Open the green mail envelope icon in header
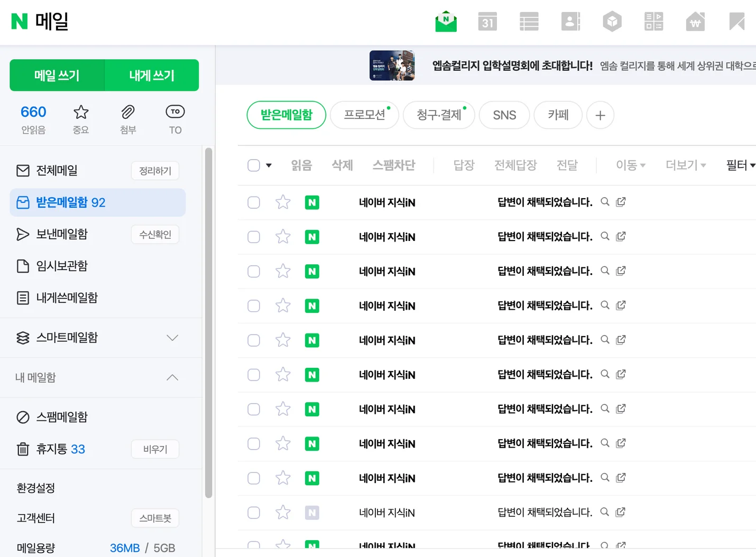This screenshot has height=557, width=756. click(446, 22)
